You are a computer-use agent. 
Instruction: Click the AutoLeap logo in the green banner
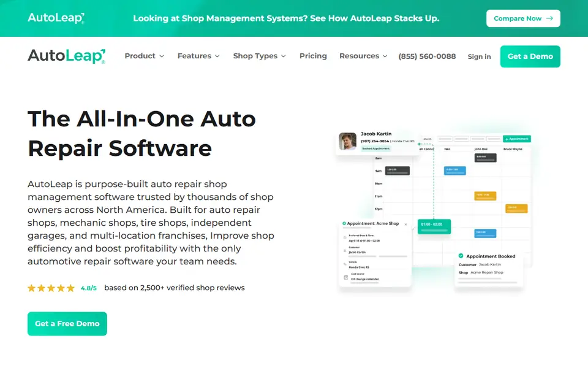[x=56, y=18]
